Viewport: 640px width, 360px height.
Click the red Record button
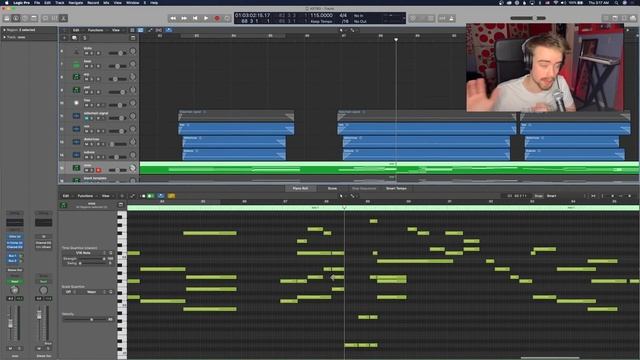[x=217, y=18]
